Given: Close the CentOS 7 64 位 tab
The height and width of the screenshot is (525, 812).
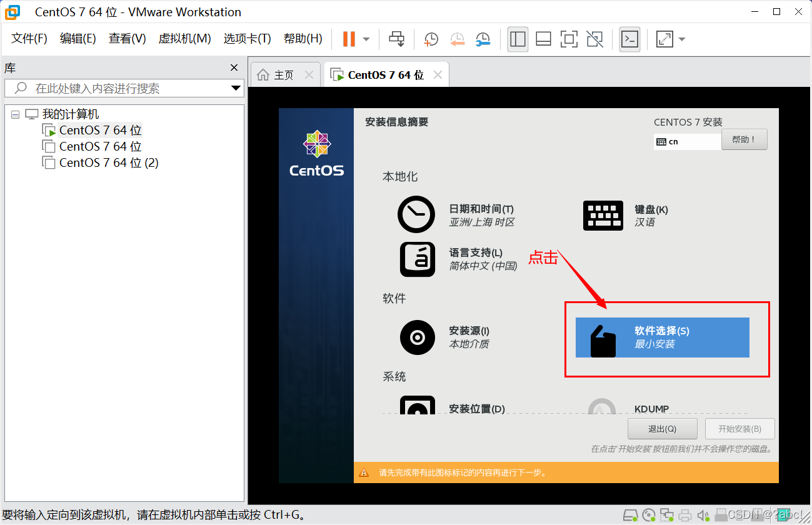Looking at the screenshot, I should (x=438, y=75).
